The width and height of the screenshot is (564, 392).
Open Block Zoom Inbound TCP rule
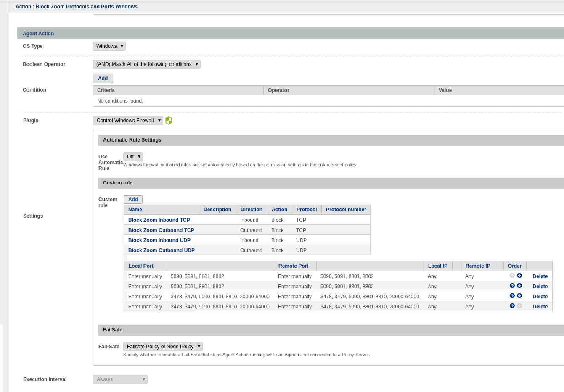click(x=159, y=220)
